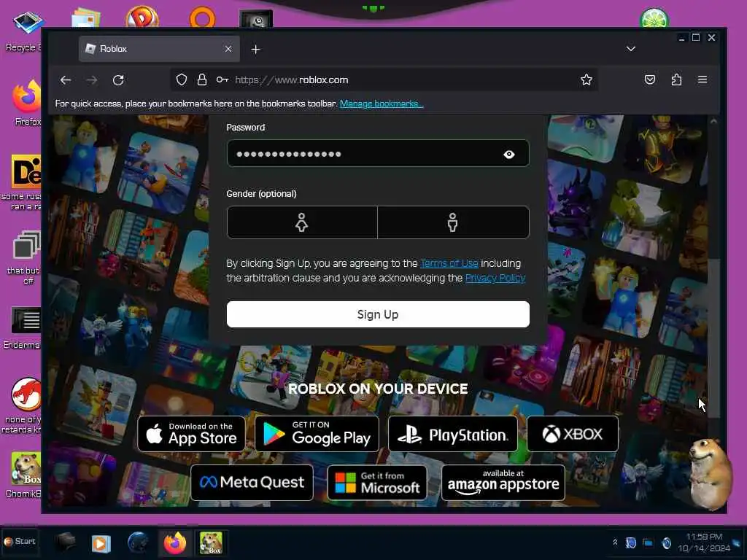Expand the list all tabs chevron
747x560 pixels.
631,49
